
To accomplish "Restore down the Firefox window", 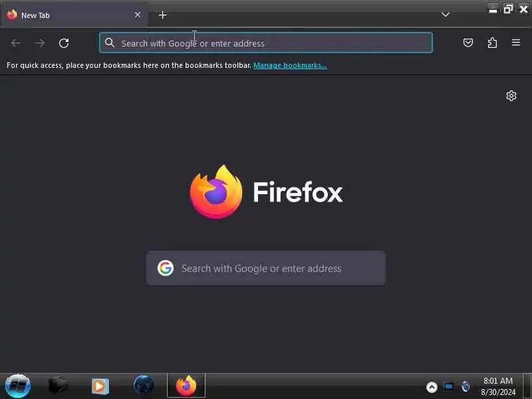I will tap(508, 9).
